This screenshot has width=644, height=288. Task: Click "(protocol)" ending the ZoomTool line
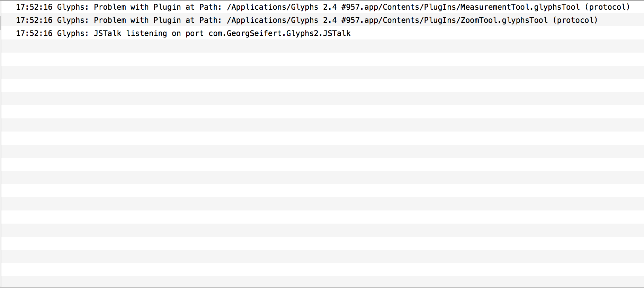(575, 20)
